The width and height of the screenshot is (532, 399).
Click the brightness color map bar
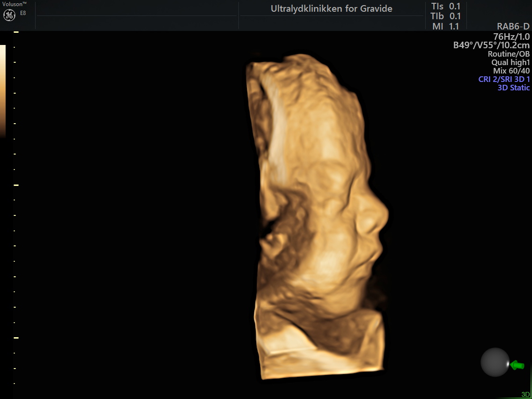pos(3,91)
